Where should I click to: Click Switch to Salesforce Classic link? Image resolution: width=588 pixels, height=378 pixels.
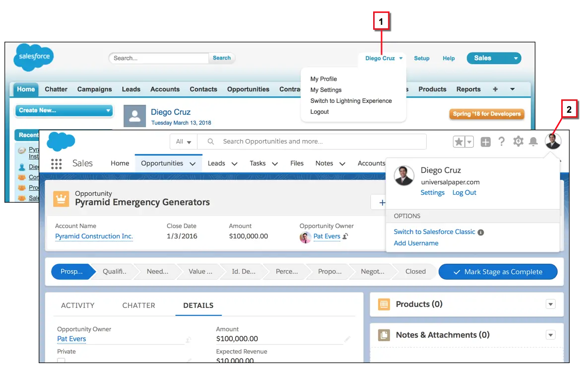[x=434, y=232]
